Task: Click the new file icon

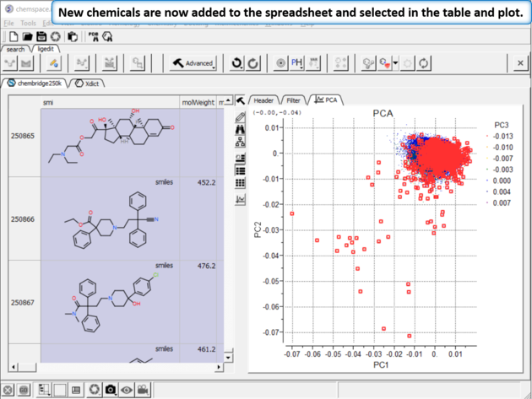Action: tap(14, 37)
